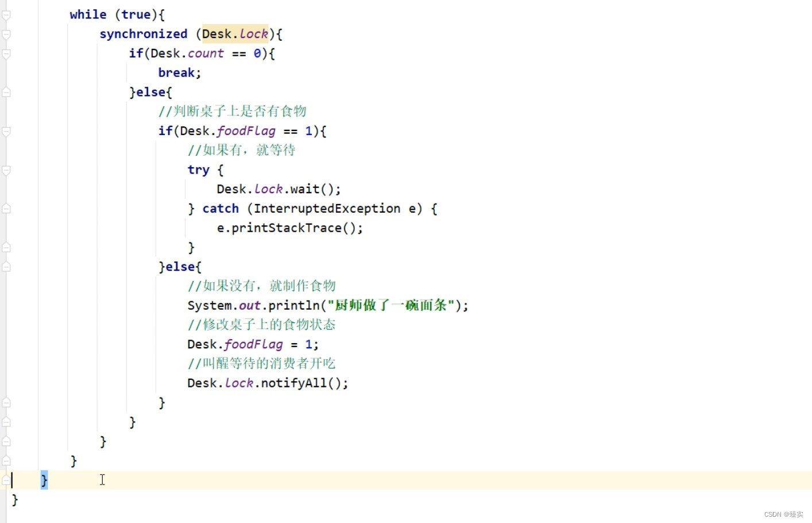Click the comment //叫醒等待的消费者开吃
812x523 pixels.
[x=262, y=363]
